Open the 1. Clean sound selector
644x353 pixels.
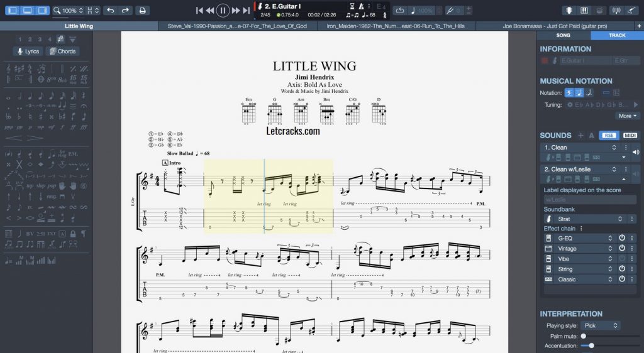click(x=580, y=148)
